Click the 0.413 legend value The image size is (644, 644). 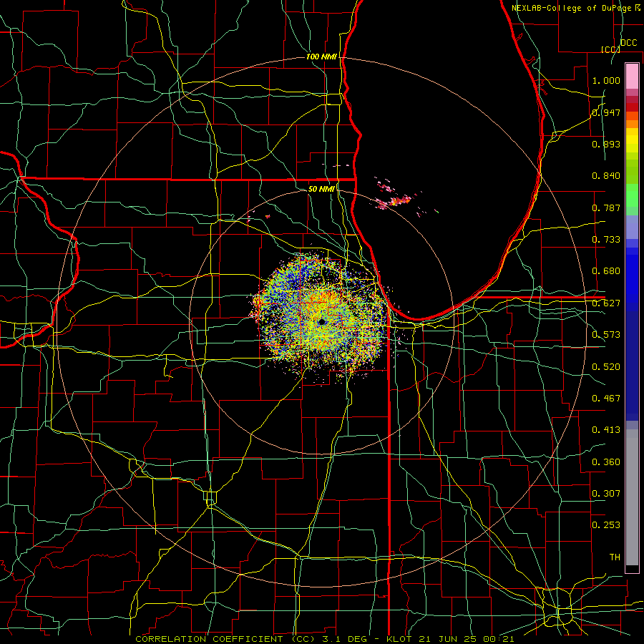pyautogui.click(x=606, y=430)
